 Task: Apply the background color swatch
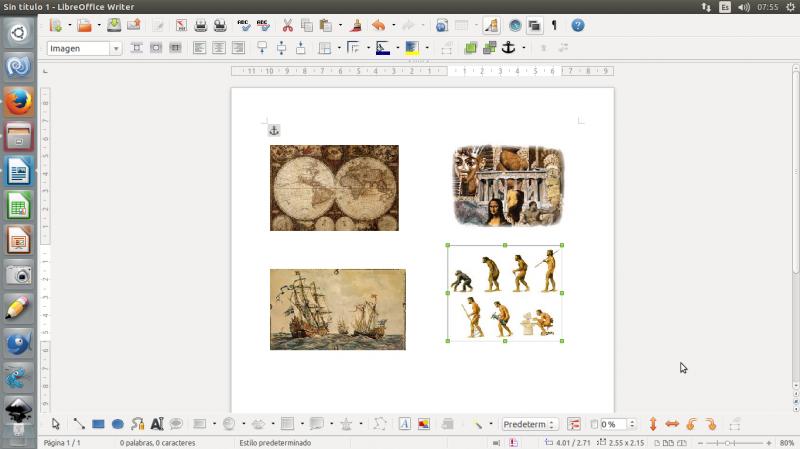(x=412, y=48)
